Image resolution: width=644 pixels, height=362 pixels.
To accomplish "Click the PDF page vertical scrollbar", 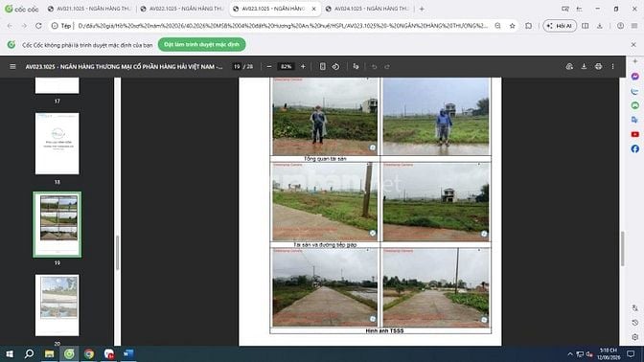I will pyautogui.click(x=623, y=248).
